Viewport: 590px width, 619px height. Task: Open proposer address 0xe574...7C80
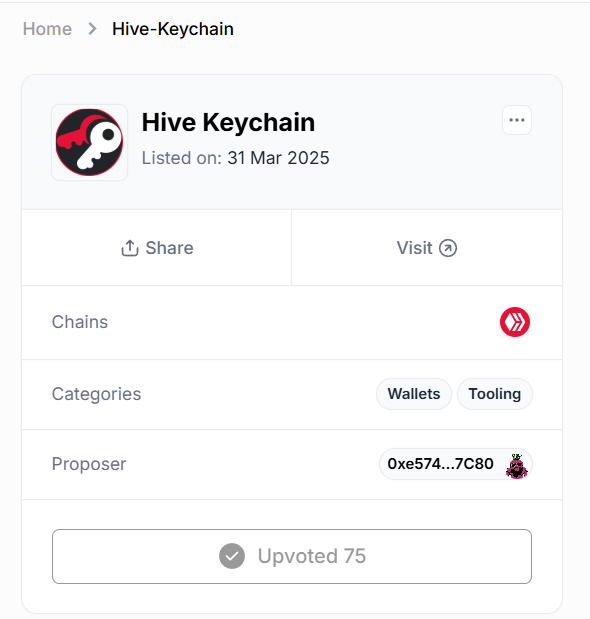[456, 464]
